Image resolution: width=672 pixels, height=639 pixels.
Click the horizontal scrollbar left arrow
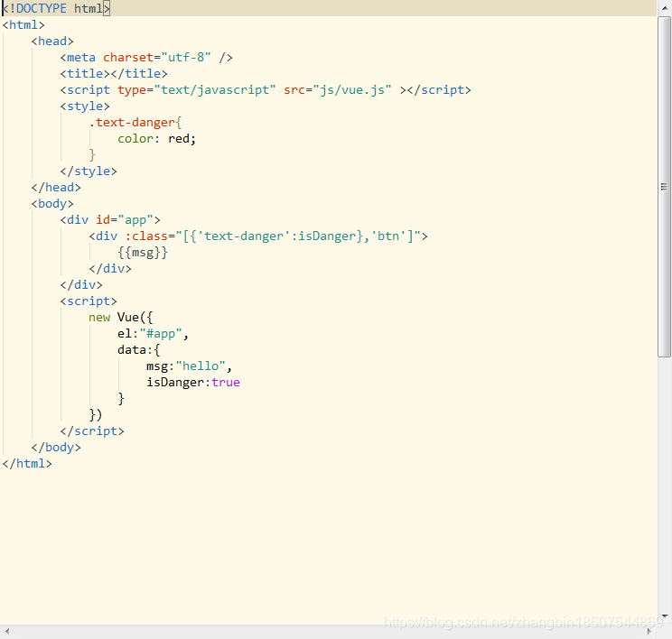click(x=7, y=631)
